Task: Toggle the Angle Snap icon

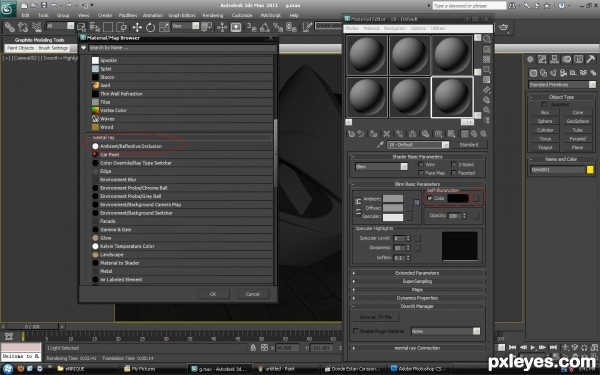Action: [x=265, y=27]
